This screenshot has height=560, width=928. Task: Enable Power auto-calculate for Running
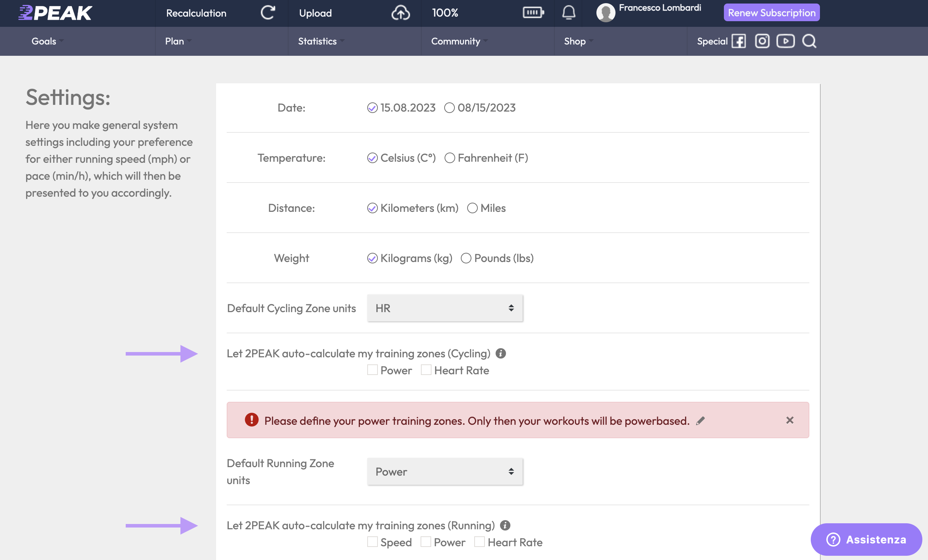pyautogui.click(x=426, y=542)
